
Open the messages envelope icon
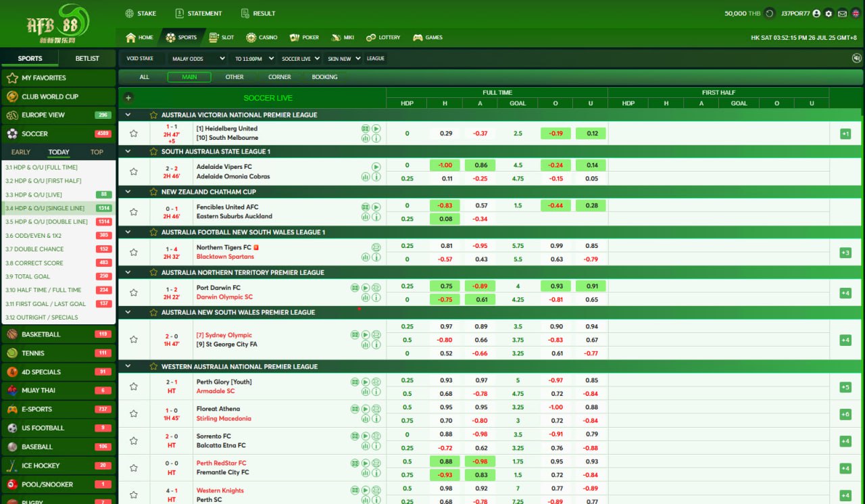tap(842, 14)
